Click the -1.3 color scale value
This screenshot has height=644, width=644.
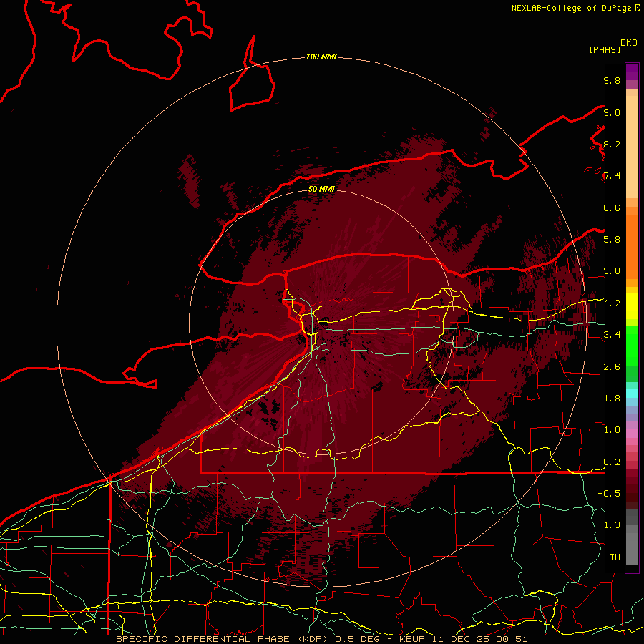tap(609, 525)
